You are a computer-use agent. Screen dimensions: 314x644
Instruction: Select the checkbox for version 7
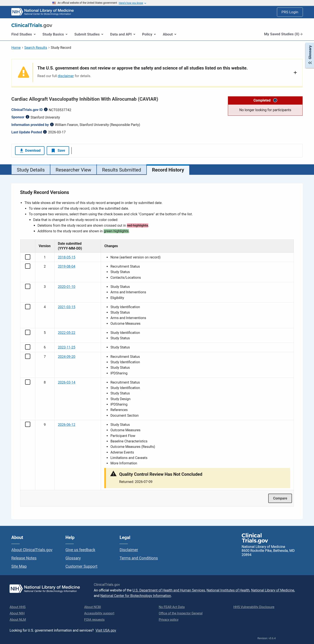[x=28, y=357]
